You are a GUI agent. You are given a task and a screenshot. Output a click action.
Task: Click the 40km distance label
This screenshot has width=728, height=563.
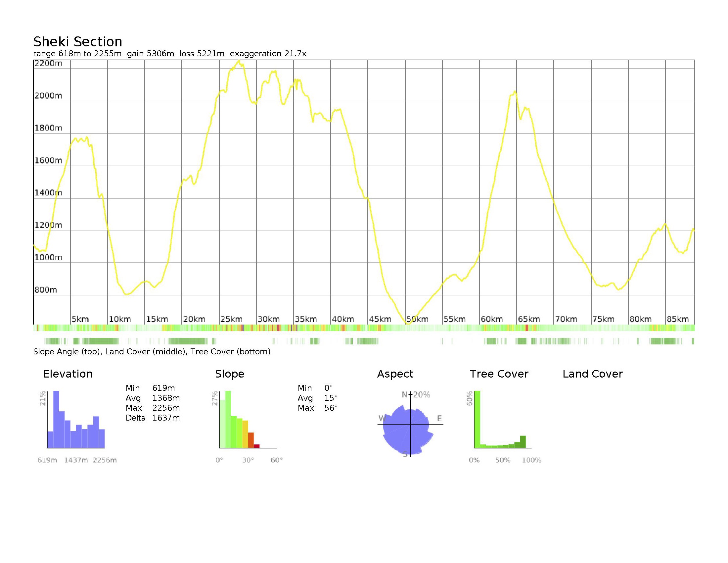pos(343,319)
